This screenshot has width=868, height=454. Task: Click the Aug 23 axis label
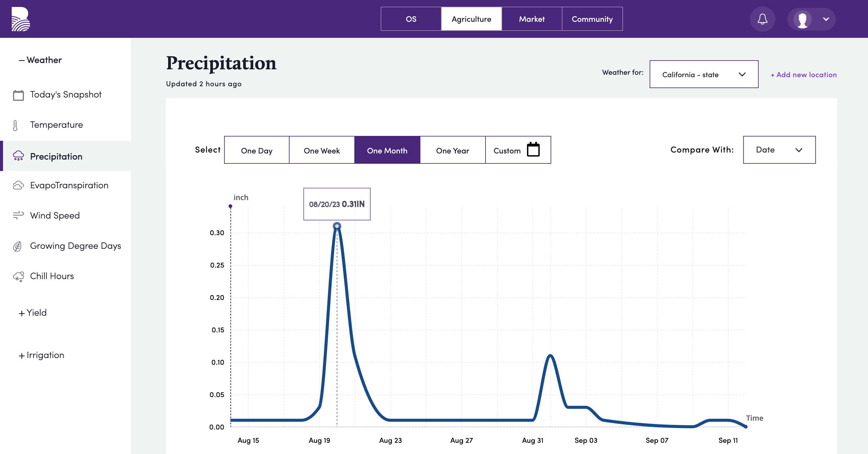coord(390,440)
